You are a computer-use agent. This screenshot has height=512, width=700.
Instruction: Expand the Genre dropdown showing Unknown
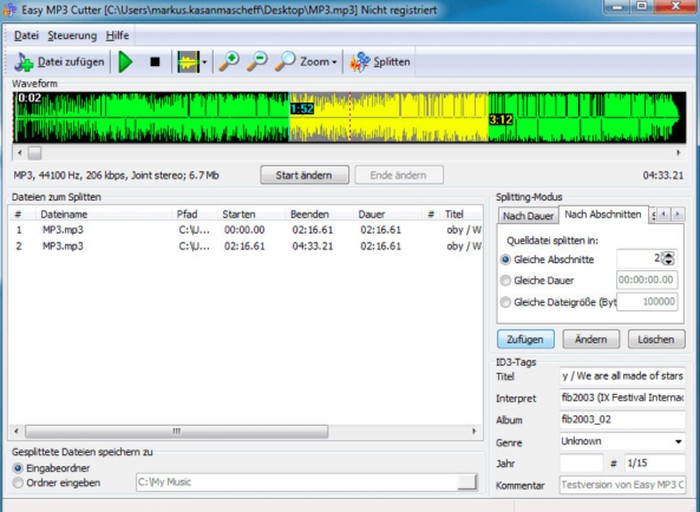(x=677, y=441)
